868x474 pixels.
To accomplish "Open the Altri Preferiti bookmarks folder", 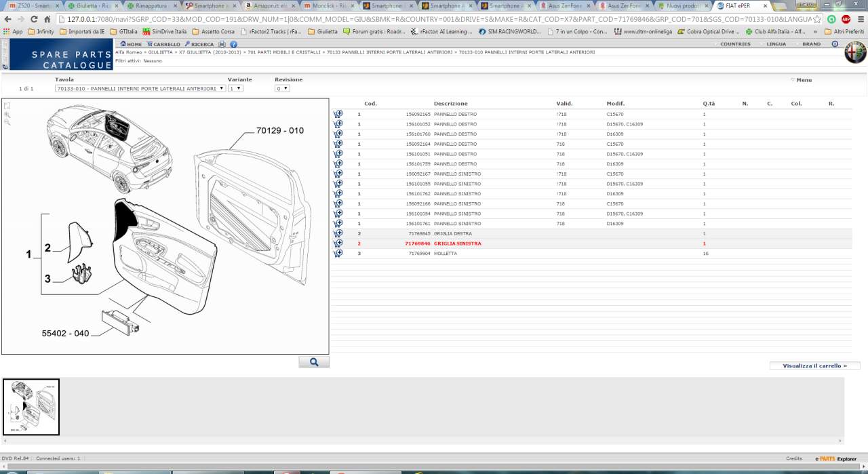I will coord(844,31).
